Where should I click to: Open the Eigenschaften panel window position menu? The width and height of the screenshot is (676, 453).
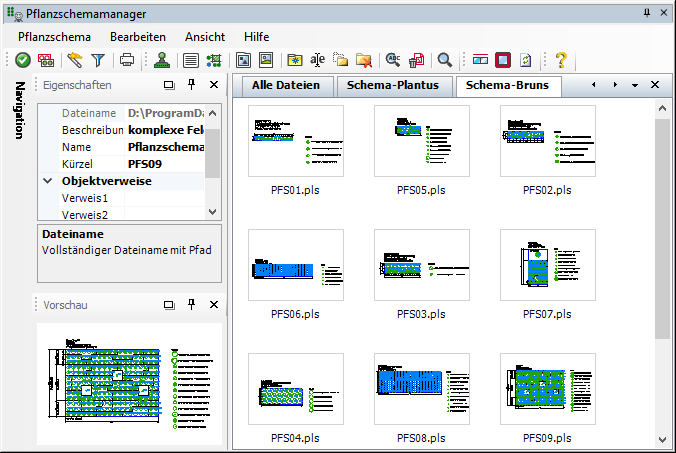coord(169,86)
